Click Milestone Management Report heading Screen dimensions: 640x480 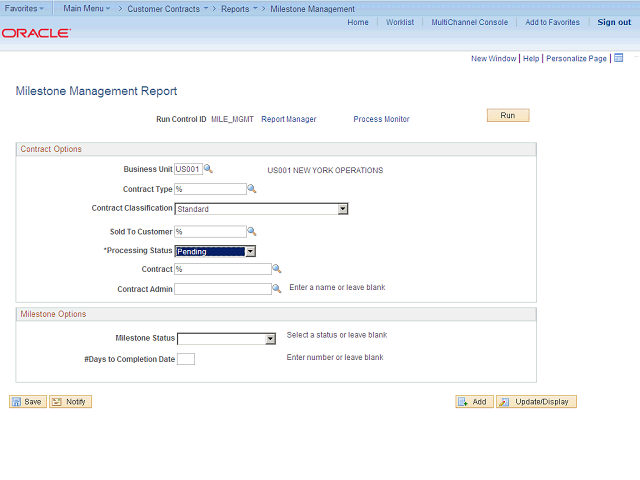tap(96, 91)
